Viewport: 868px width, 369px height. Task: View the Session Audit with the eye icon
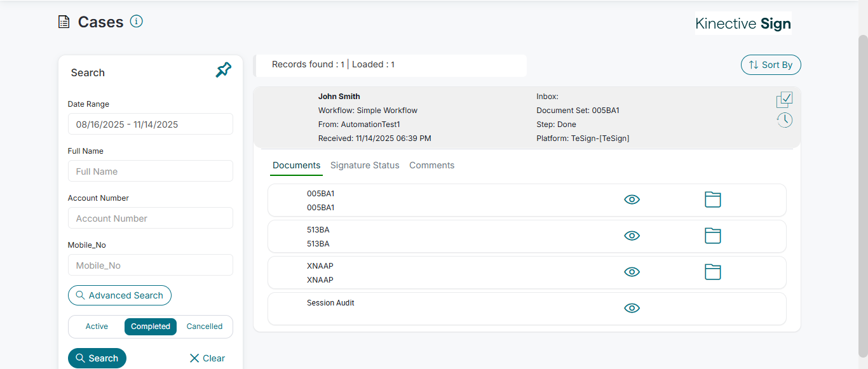632,309
